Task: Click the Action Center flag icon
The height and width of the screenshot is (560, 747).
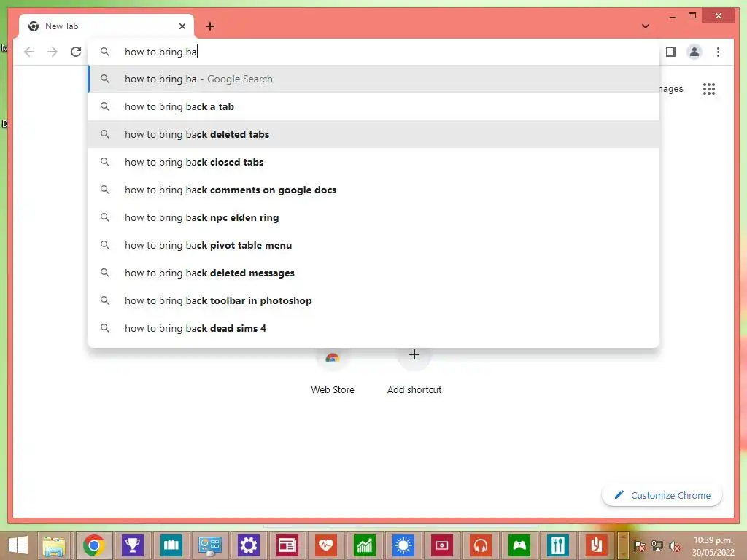Action: coord(640,546)
